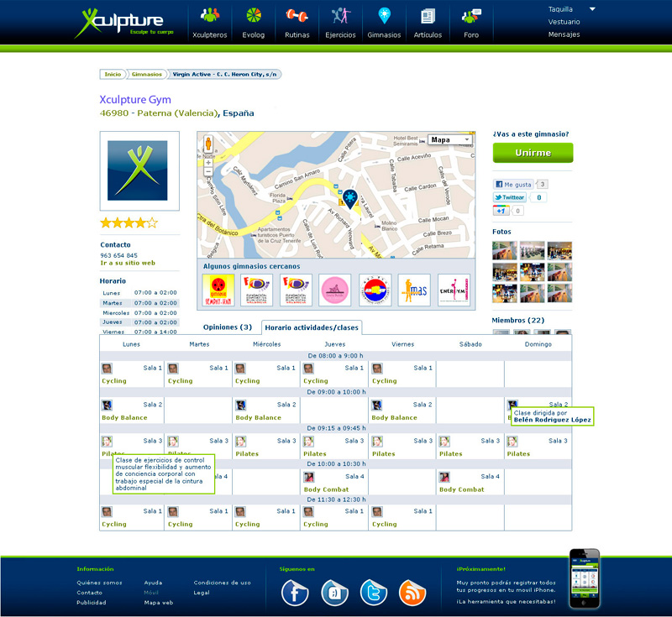Click Body Balance class on Lunes
Viewport: 672px width, 617px height.
pyautogui.click(x=124, y=417)
